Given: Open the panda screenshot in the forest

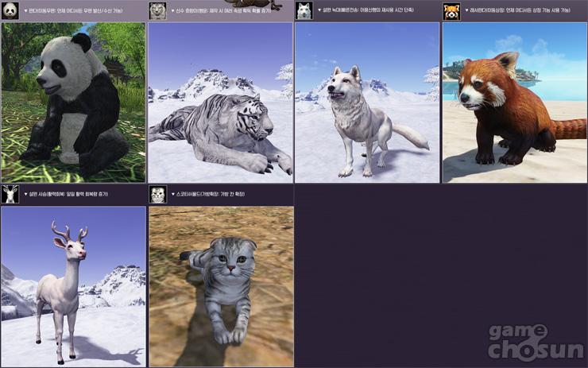Looking at the screenshot, I should click(x=73, y=103).
